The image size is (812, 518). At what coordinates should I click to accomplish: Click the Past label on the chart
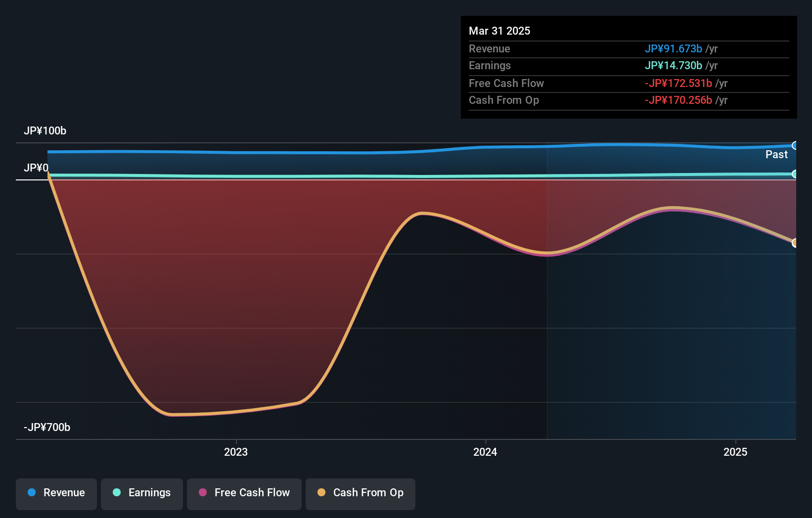[776, 154]
